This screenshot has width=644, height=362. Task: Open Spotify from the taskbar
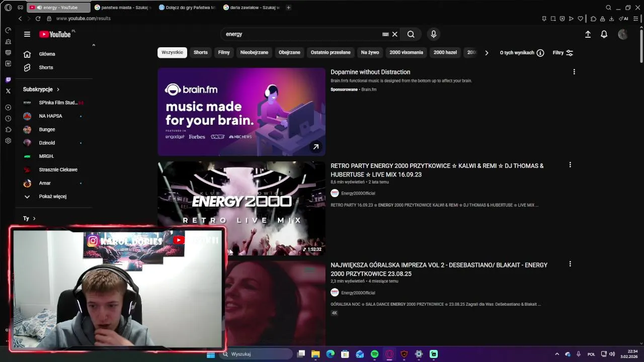point(375,354)
